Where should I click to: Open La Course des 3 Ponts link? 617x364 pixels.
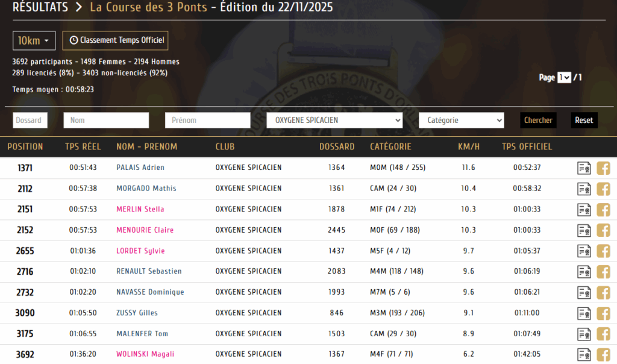148,8
